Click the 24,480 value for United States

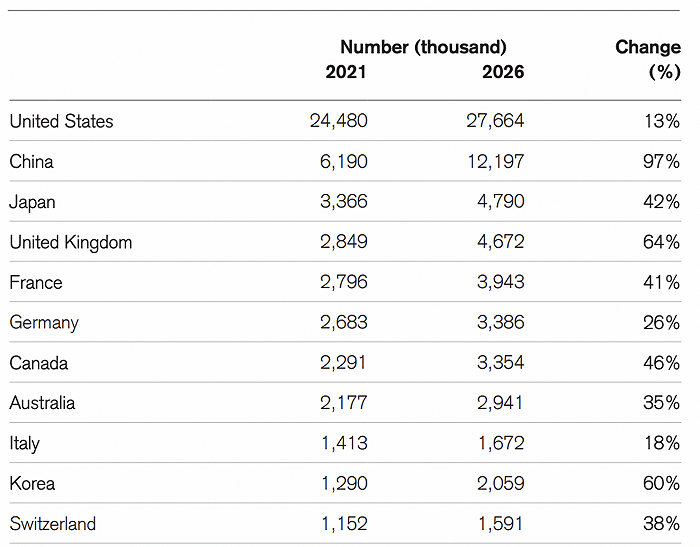339,121
